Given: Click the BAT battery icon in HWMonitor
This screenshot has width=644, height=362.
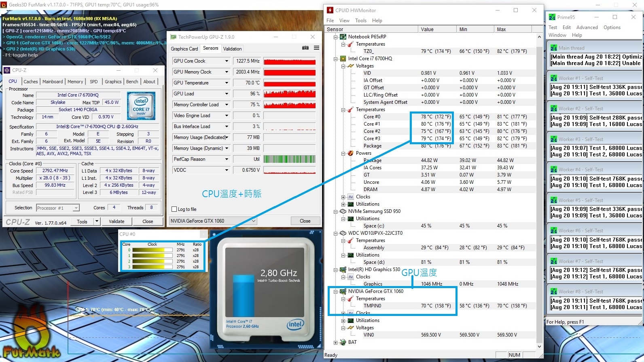Looking at the screenshot, I should pyautogui.click(x=343, y=342).
